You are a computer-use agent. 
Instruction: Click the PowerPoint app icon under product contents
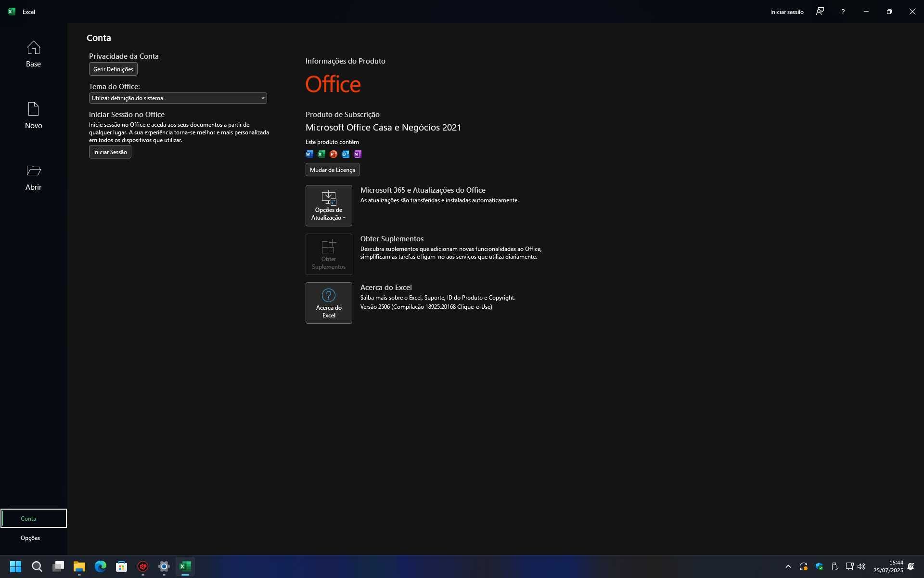(x=334, y=154)
